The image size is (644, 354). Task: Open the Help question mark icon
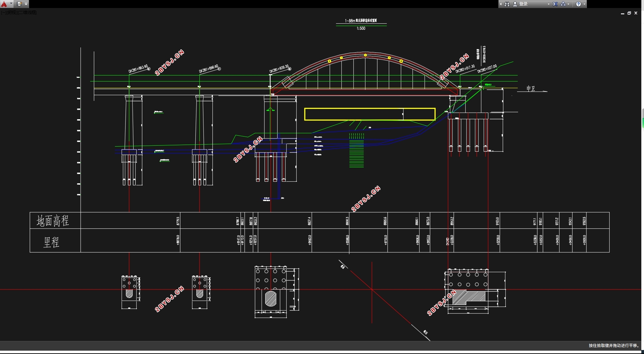click(x=579, y=4)
